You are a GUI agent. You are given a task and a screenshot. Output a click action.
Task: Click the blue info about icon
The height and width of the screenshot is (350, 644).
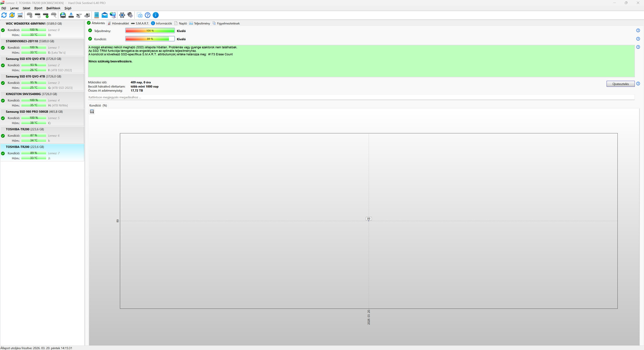[x=156, y=15]
